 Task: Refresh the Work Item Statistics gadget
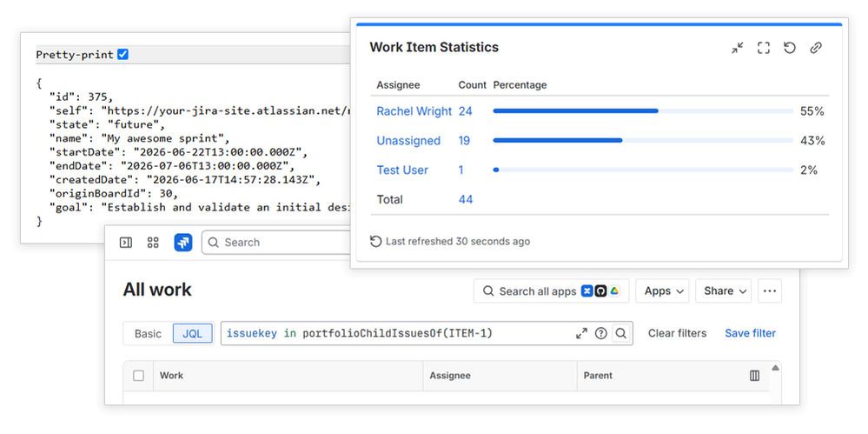790,48
